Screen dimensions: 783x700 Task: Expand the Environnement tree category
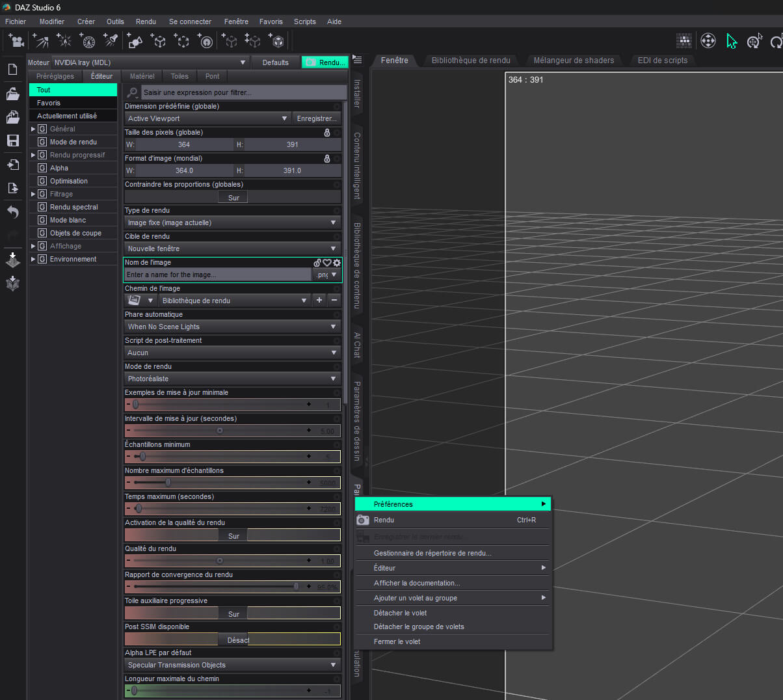point(33,259)
